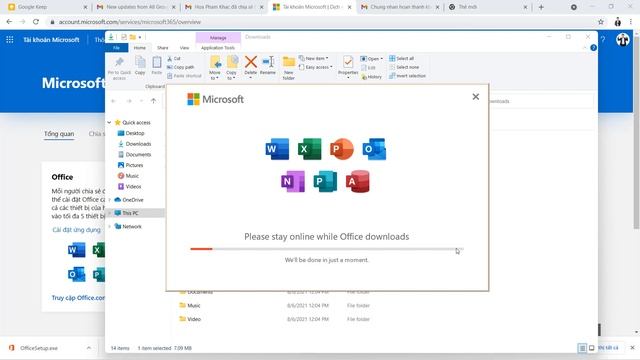Switch to the Share ribbon tab

[162, 48]
